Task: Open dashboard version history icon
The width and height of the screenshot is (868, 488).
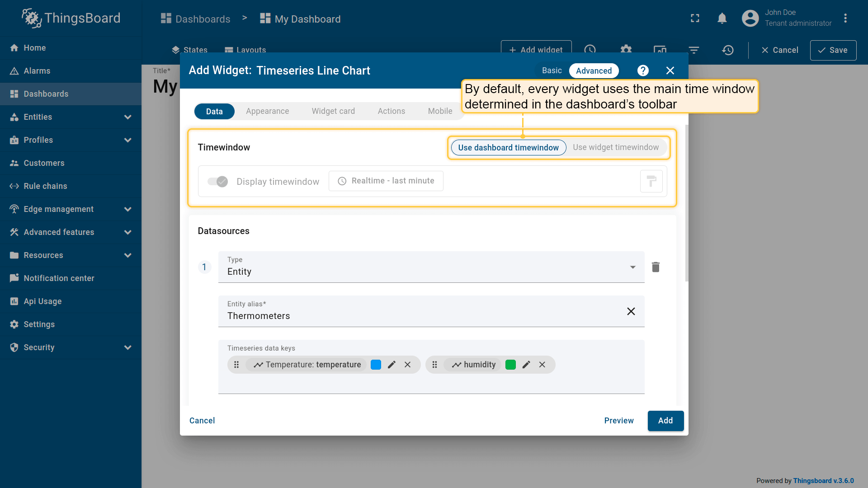Action: 727,50
